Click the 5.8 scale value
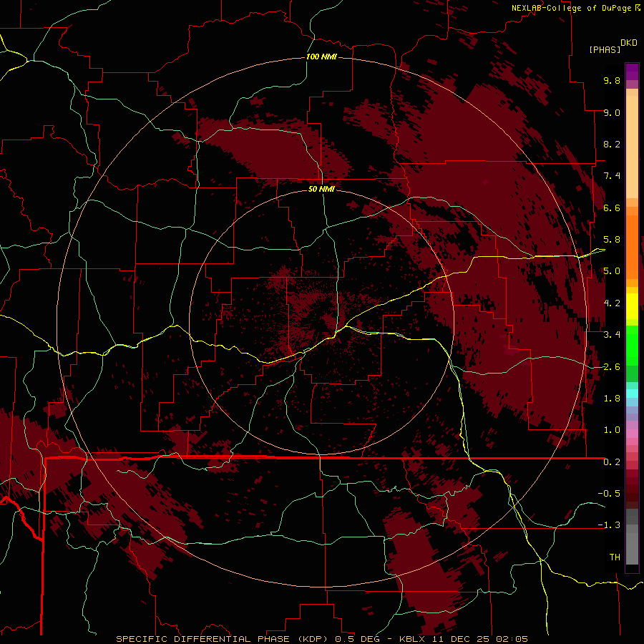This screenshot has width=644, height=644. click(x=612, y=240)
